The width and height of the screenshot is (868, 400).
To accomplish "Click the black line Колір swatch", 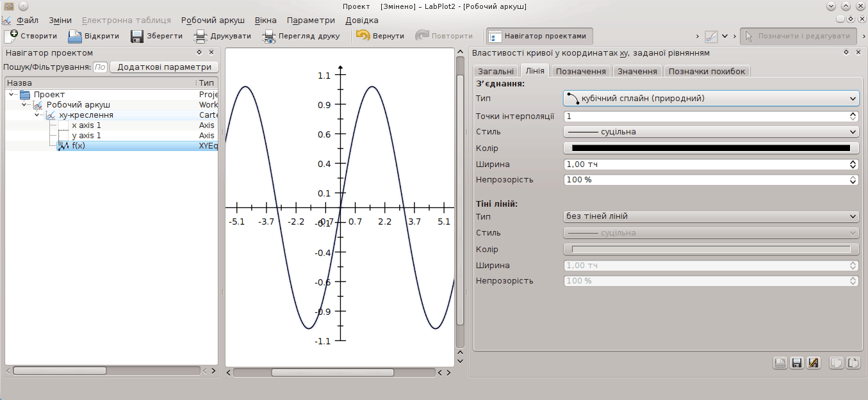I will coord(710,148).
